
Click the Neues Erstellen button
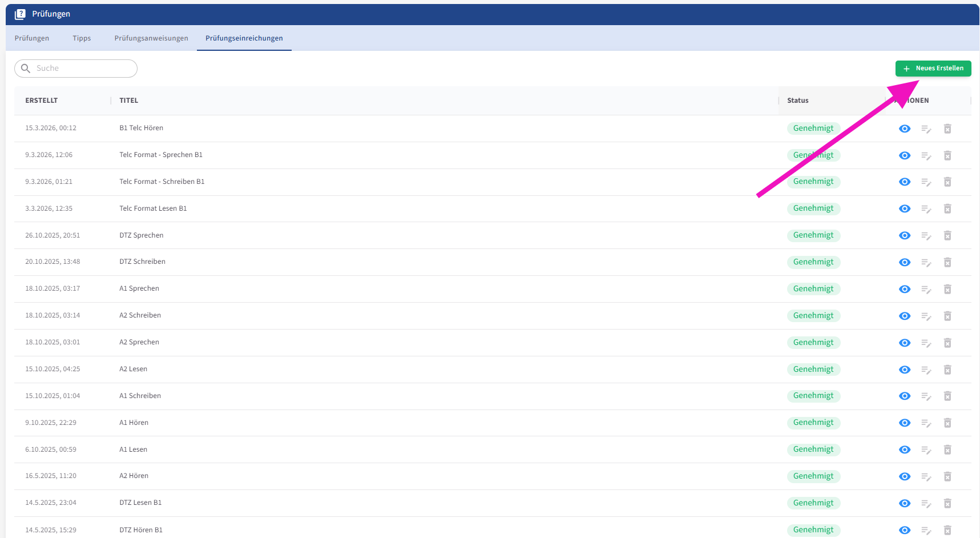pos(933,69)
